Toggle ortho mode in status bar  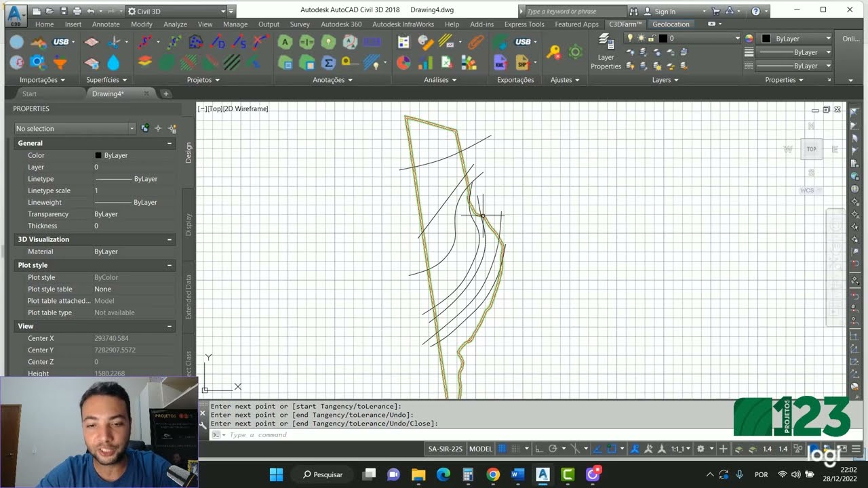538,449
